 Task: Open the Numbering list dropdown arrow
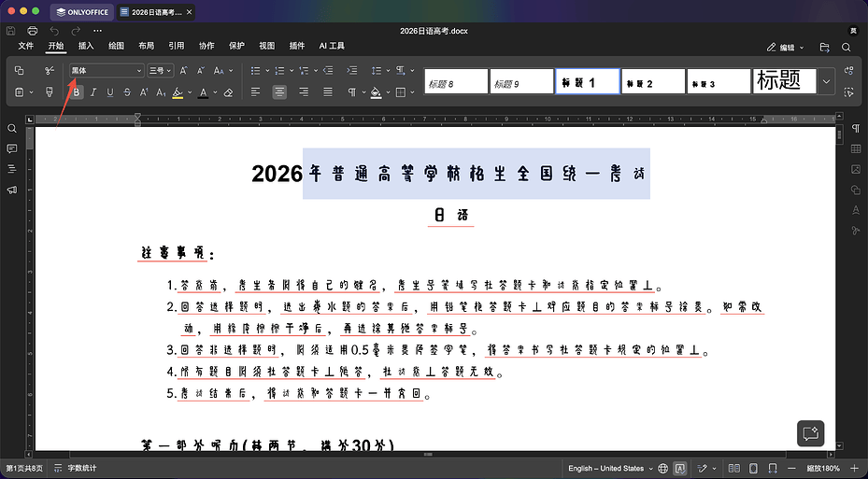click(292, 70)
